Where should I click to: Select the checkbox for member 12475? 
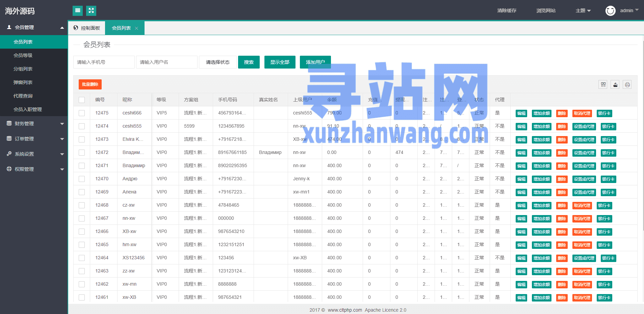82,113
